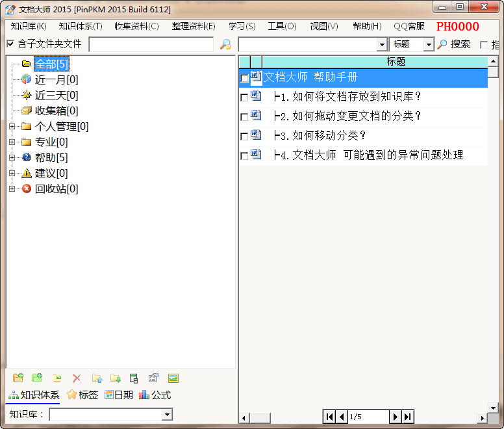Expand the 帮助[5] tree node
The width and height of the screenshot is (504, 429).
coord(12,157)
